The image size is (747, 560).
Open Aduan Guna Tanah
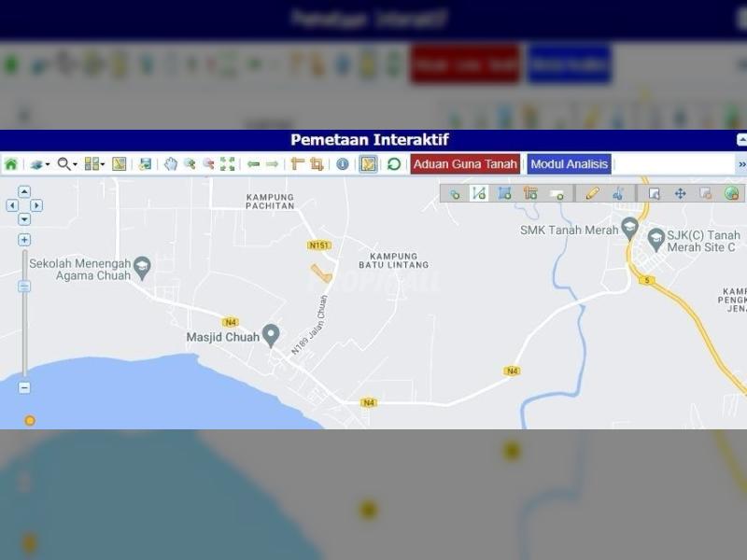(x=465, y=164)
